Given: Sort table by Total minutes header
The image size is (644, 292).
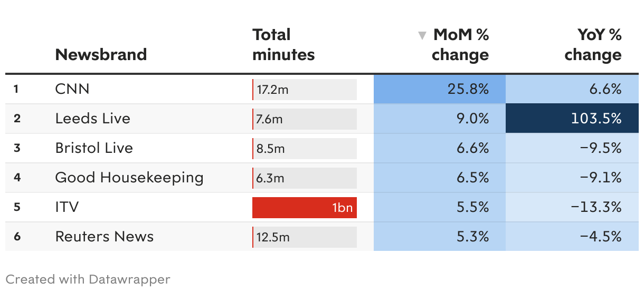Looking at the screenshot, I should click(x=283, y=45).
